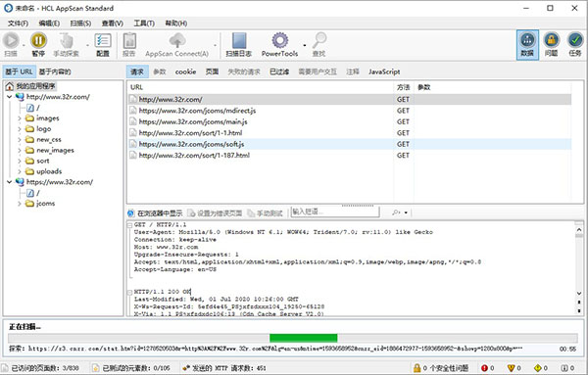The width and height of the screenshot is (588, 375).
Task: Sort by URL column header
Action: (x=137, y=87)
